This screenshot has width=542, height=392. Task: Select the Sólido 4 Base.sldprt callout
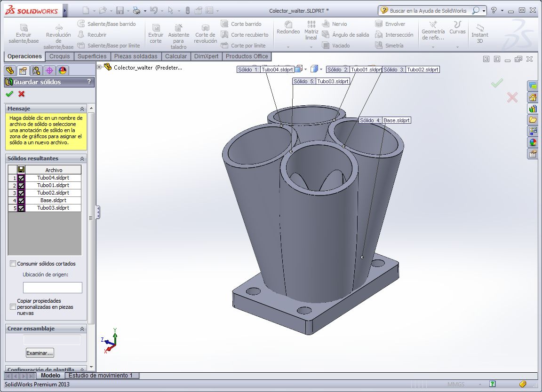pyautogui.click(x=384, y=120)
